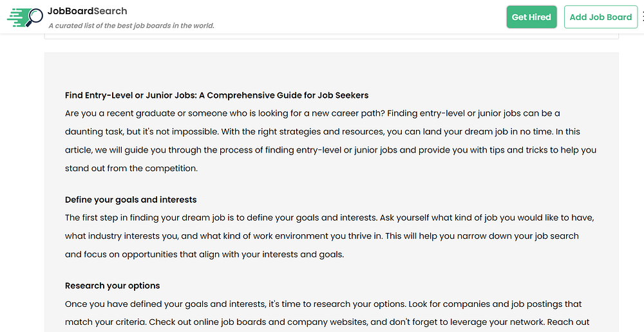Click the word 'Search' in the site logo text
Viewport: 644px width, 332px height.
pos(108,11)
